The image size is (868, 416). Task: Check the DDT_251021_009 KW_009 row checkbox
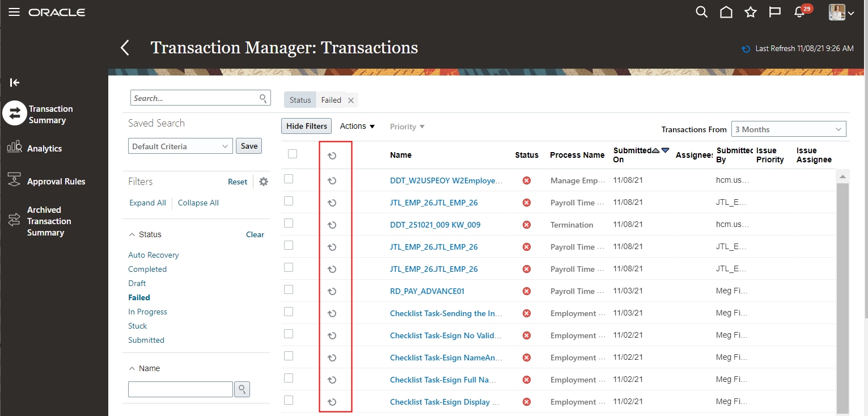(288, 224)
